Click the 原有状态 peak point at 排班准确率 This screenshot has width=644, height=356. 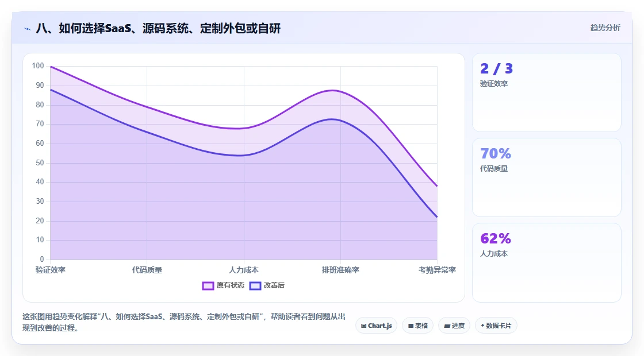[340, 91]
